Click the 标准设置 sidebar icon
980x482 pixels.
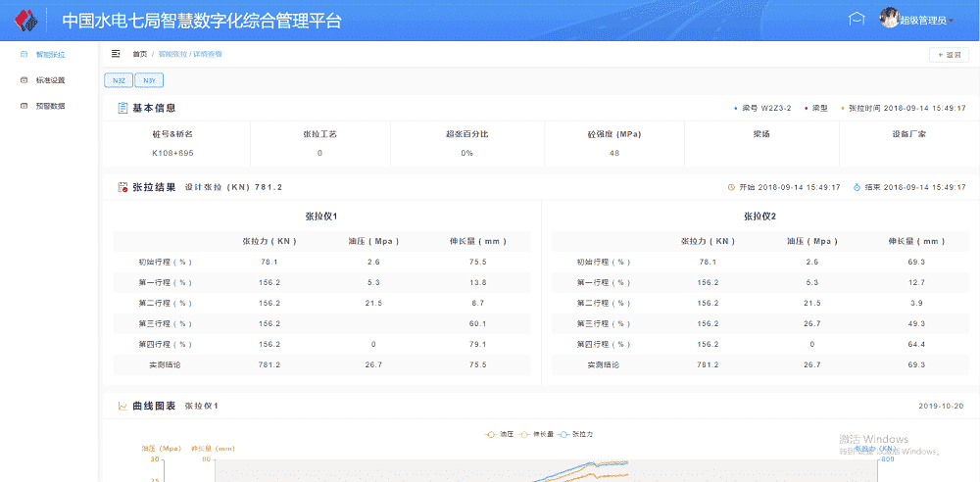pyautogui.click(x=24, y=80)
